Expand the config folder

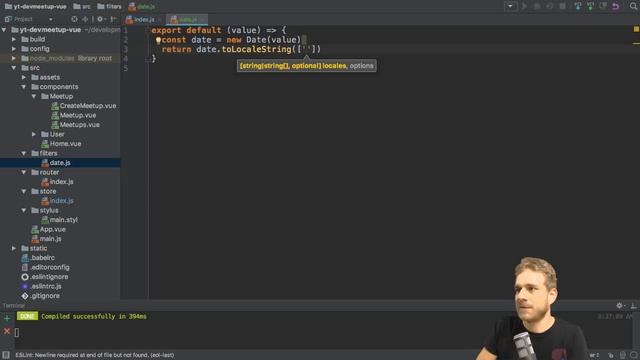tap(14, 49)
